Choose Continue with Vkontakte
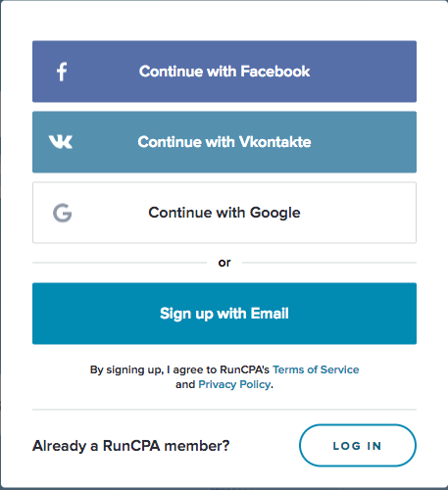This screenshot has width=448, height=490. [224, 142]
